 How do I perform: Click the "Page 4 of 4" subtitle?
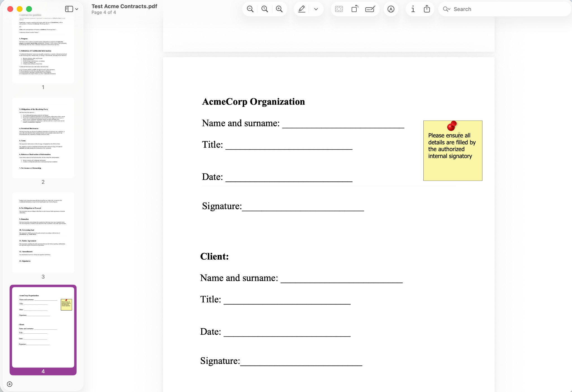click(x=104, y=12)
